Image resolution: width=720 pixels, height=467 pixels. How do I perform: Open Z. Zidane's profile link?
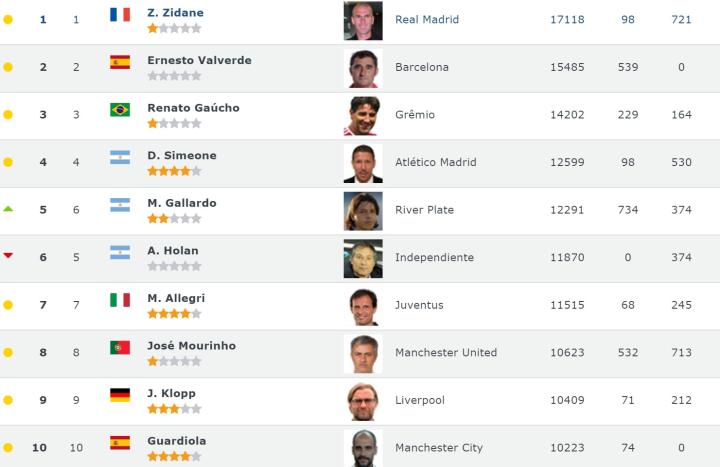[175, 13]
